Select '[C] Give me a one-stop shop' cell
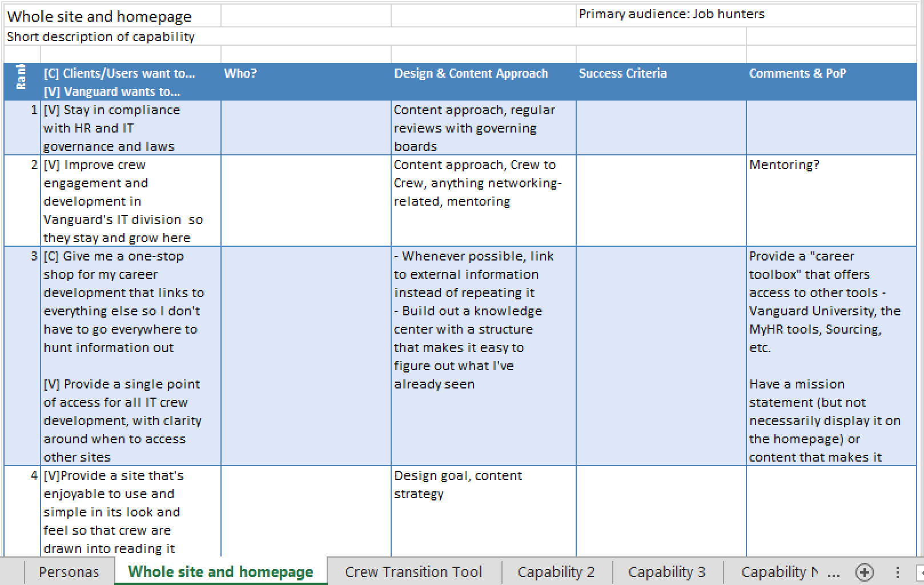 coord(131,356)
